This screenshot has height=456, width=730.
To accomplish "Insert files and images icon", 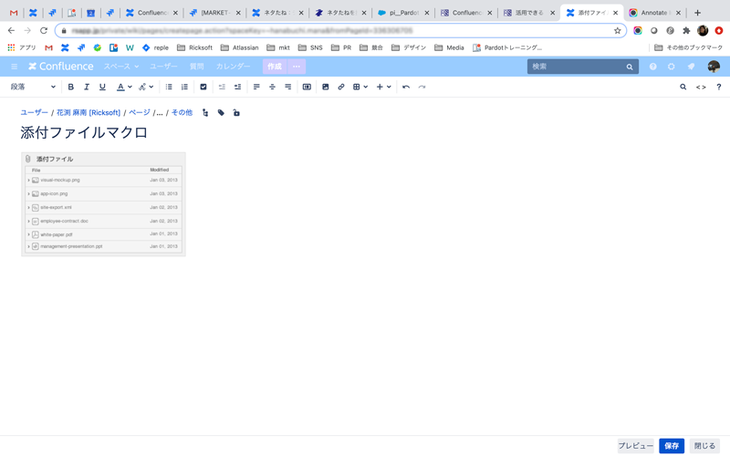I will coord(325,87).
